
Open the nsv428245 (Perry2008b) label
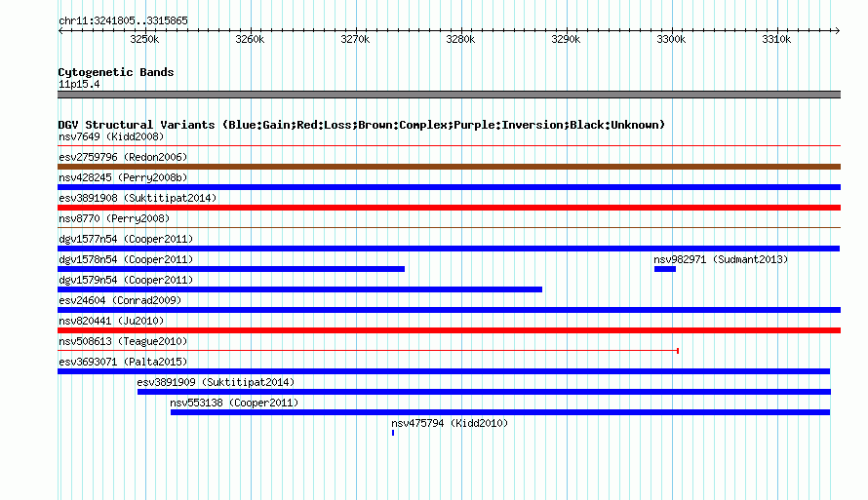(x=123, y=177)
